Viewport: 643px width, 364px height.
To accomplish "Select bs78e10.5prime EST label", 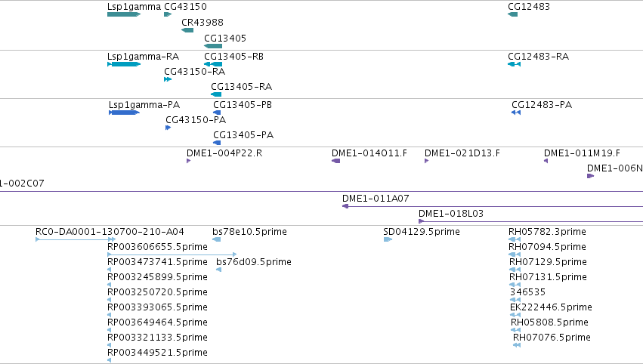I will point(250,232).
